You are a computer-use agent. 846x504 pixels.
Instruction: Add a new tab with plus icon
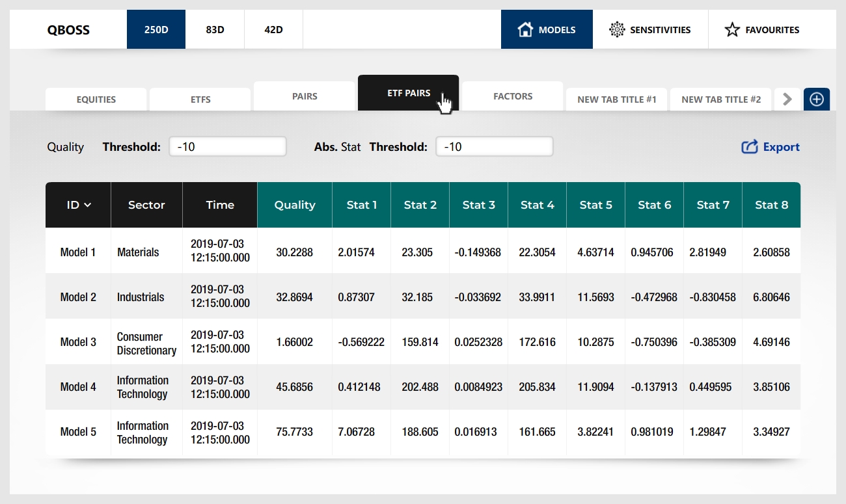(x=817, y=99)
